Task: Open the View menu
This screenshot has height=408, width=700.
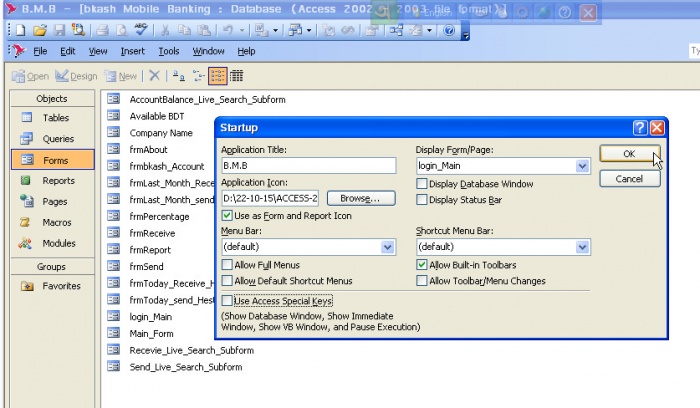Action: pyautogui.click(x=98, y=51)
